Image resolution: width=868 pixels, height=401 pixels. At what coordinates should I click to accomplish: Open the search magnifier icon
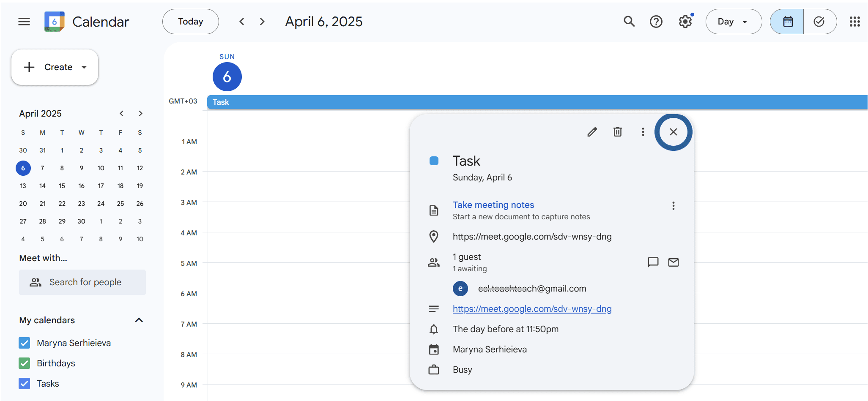pyautogui.click(x=629, y=22)
